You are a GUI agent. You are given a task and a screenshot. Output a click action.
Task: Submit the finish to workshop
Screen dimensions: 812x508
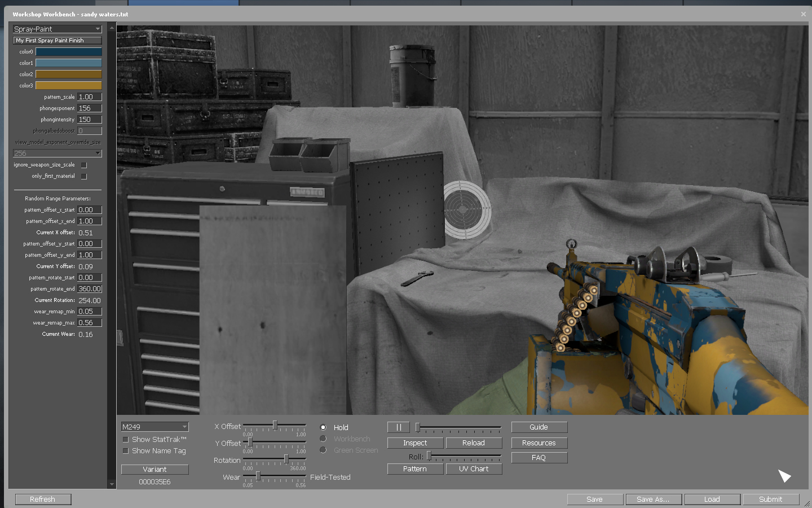(x=771, y=500)
